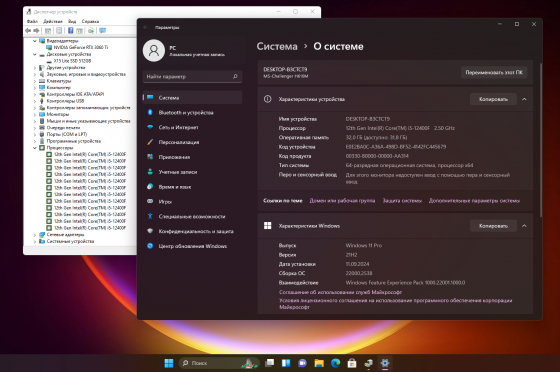Open Домен или рабочая группа link

pos(342,201)
